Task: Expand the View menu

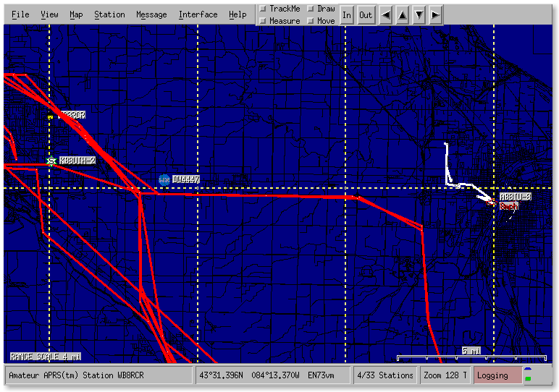Action: 49,14
